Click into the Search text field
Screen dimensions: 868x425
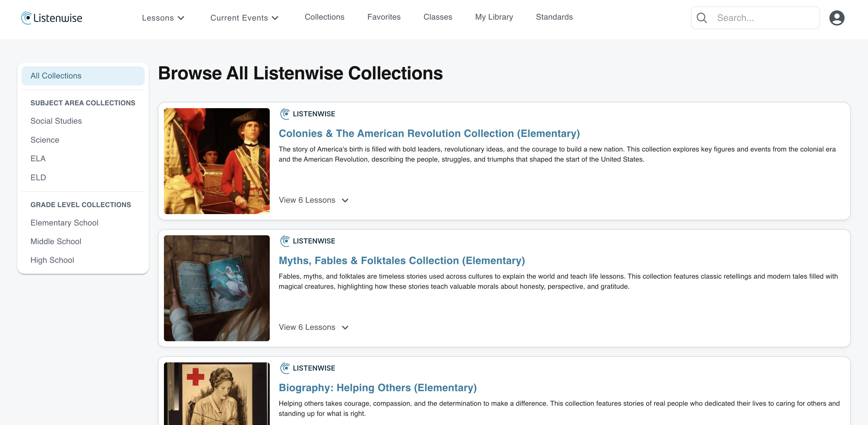765,18
